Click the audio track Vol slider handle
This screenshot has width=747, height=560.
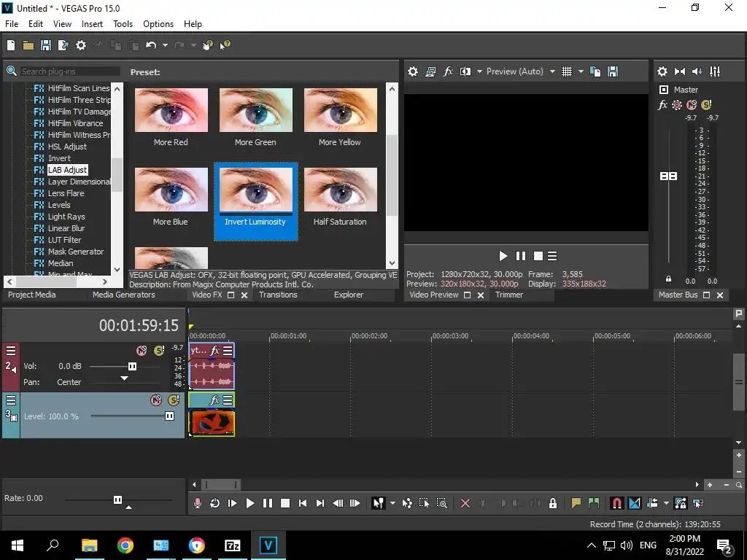click(133, 366)
